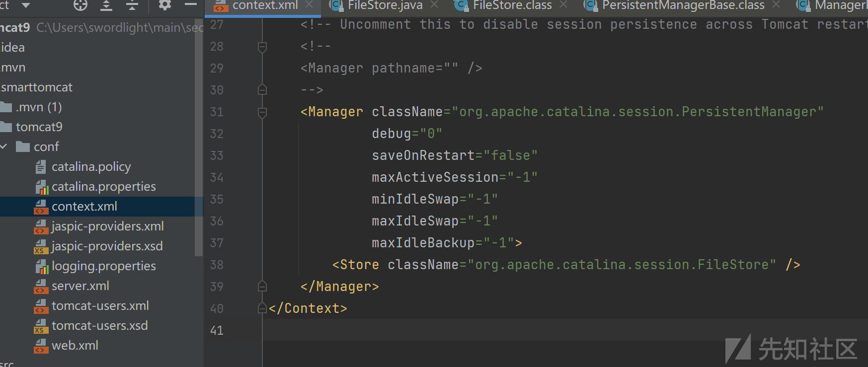Click the Expand All icon in project toolbar

click(106, 5)
